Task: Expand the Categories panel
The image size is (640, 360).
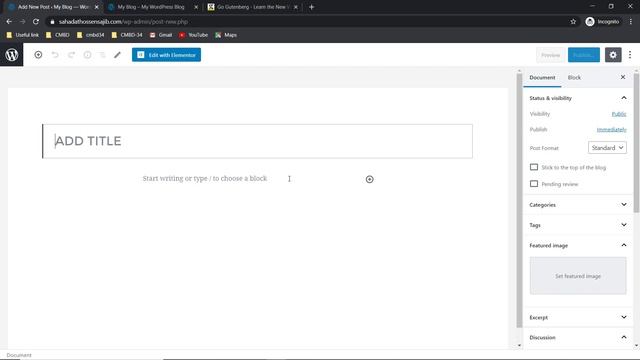Action: pos(578,204)
